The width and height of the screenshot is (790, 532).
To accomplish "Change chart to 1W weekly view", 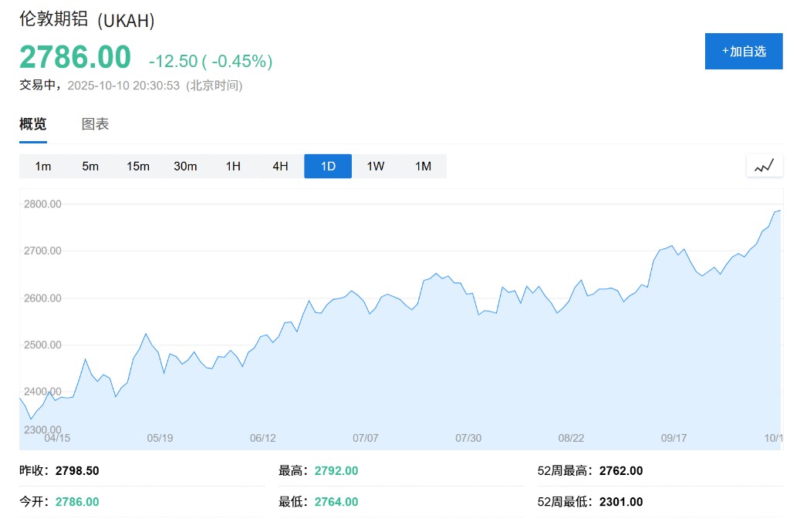I will point(376,167).
